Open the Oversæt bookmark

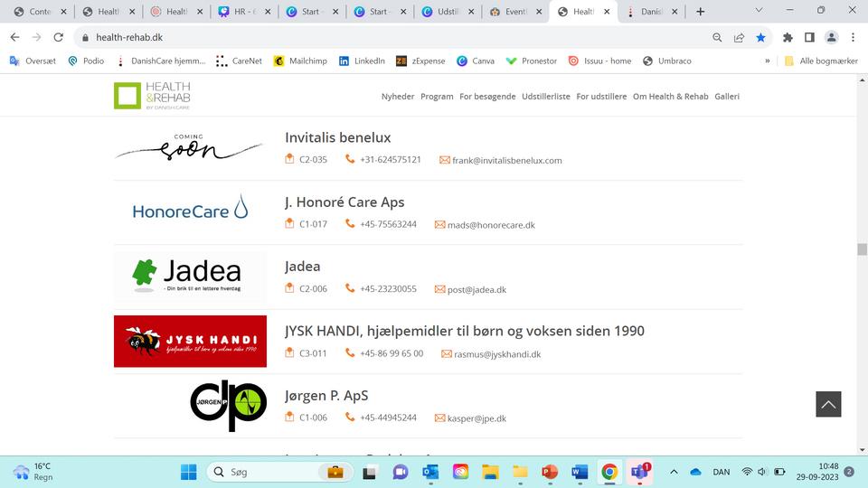pos(33,61)
